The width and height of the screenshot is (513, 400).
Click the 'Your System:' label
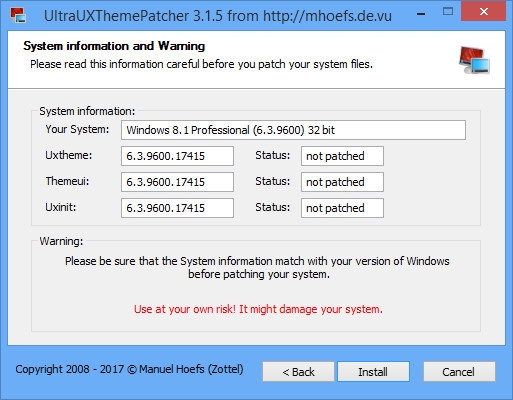[77, 129]
